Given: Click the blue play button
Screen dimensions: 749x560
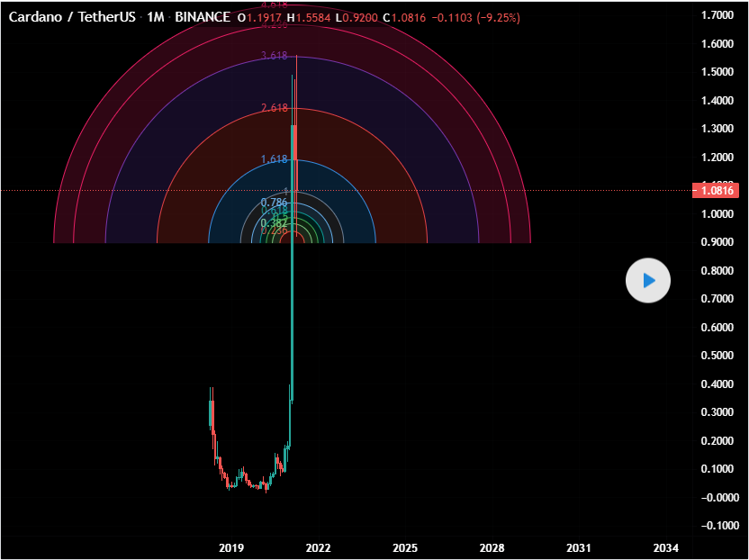Looking at the screenshot, I should coord(648,281).
